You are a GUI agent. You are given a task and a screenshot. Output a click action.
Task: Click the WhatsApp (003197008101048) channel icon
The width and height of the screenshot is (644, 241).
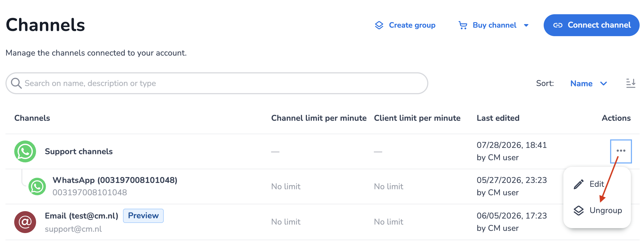point(37,187)
